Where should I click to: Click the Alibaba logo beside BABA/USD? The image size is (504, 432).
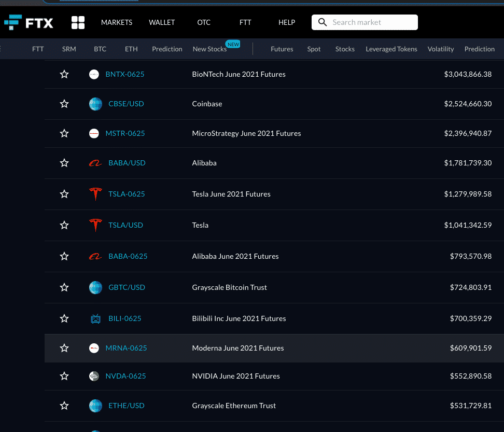(x=95, y=163)
